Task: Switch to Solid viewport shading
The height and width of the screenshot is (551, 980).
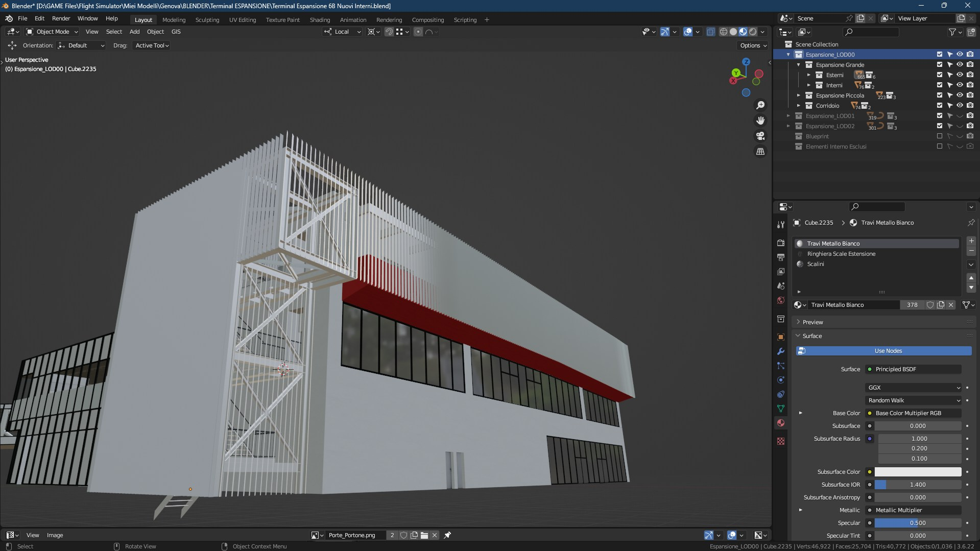Action: (733, 32)
